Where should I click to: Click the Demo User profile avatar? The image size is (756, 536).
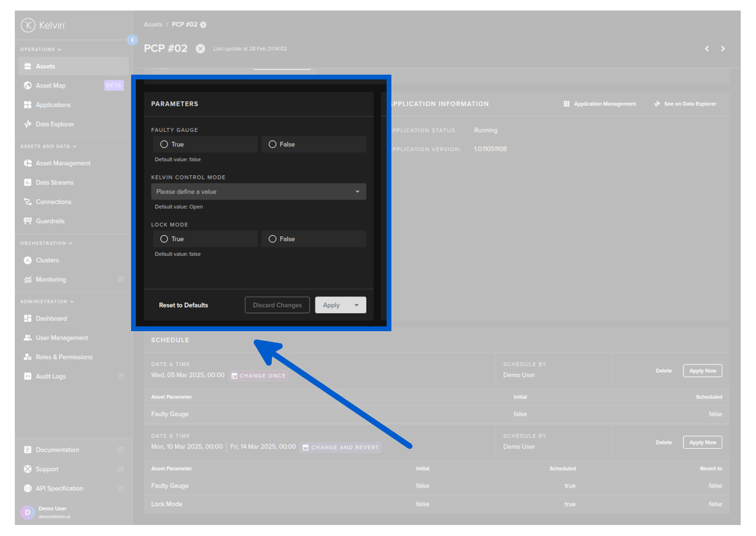click(27, 513)
